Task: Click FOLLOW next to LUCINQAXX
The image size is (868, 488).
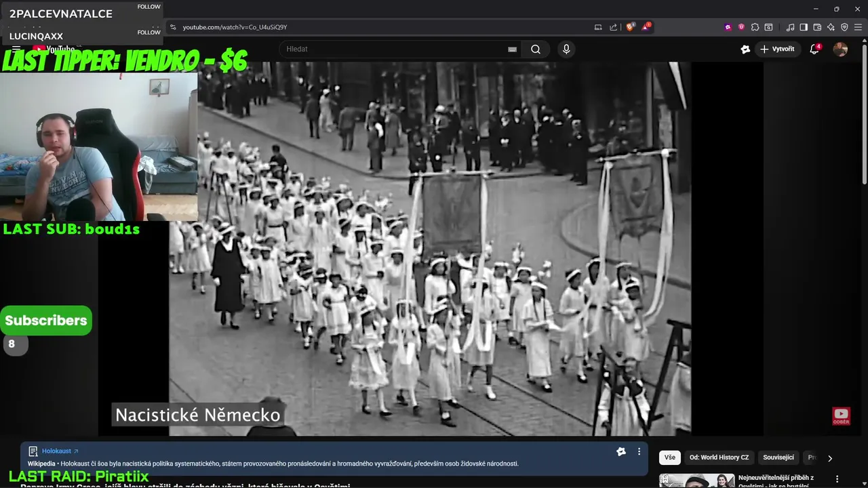Action: click(149, 33)
